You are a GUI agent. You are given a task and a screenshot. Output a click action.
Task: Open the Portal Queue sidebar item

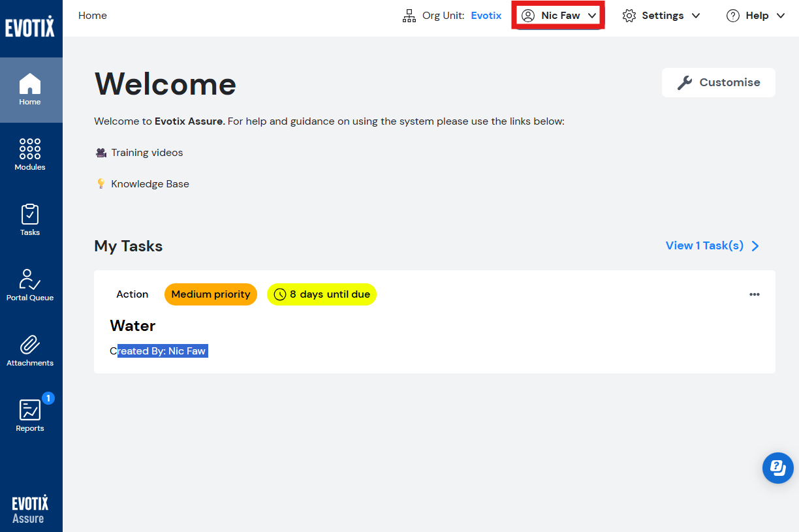point(31,286)
